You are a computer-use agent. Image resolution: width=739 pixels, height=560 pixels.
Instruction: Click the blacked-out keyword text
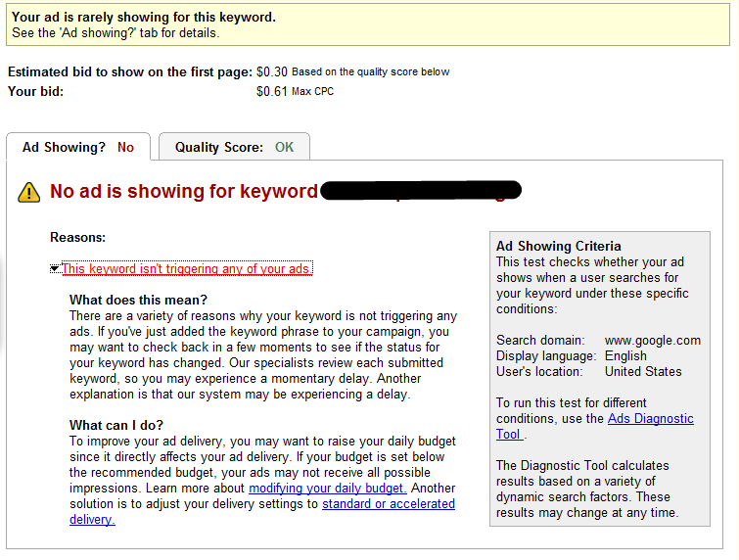tap(421, 191)
